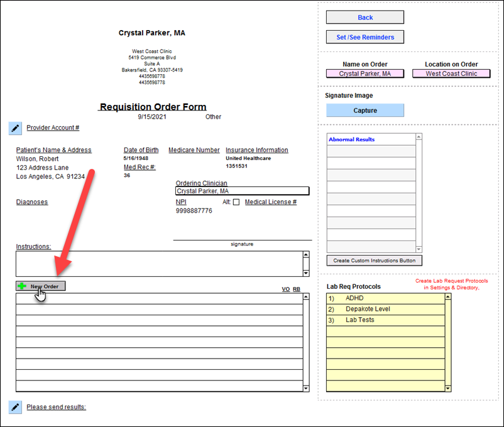Click the Medical License # link
Viewport: 504px width, 427px height.
(x=270, y=202)
